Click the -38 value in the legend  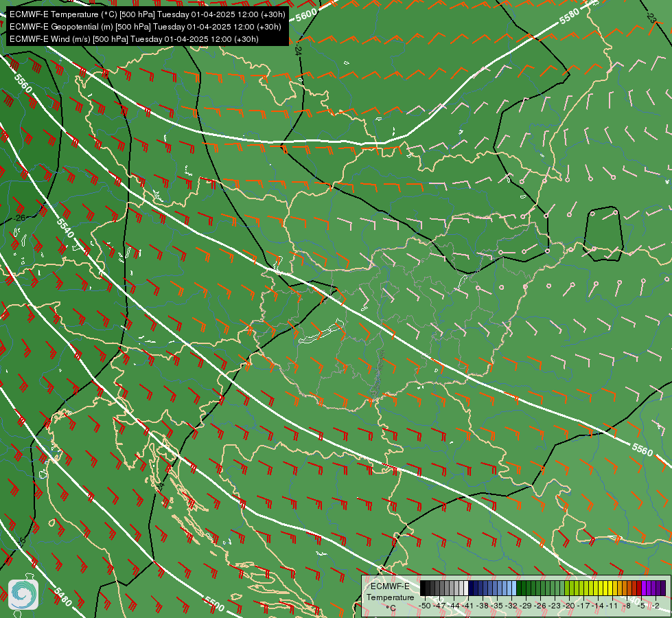482,606
